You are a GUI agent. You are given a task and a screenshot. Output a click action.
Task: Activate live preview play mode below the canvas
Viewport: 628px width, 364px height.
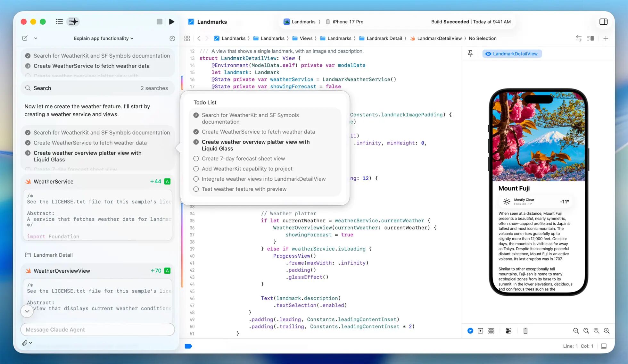[x=471, y=330]
